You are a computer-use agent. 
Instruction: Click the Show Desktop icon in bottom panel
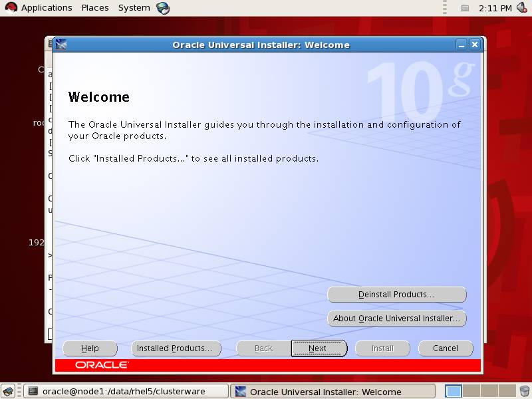pos(8,391)
